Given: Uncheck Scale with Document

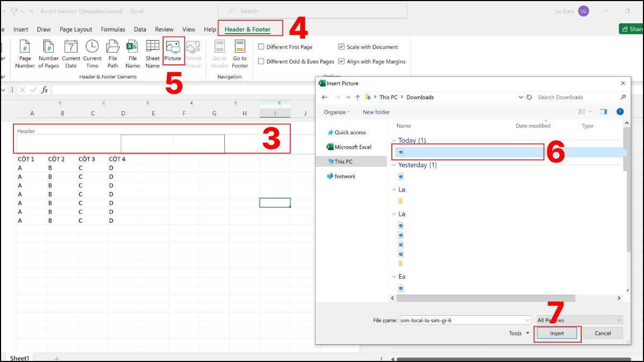Looking at the screenshot, I should tap(341, 47).
